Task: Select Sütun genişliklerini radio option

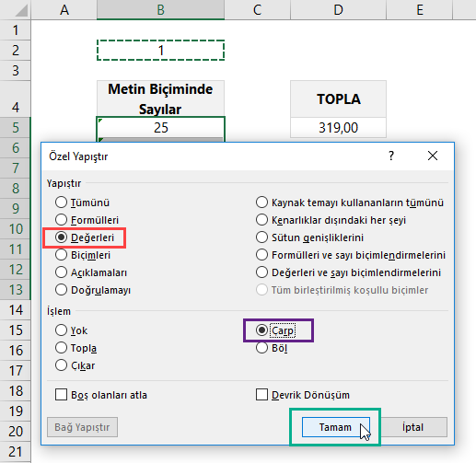Action: (261, 237)
